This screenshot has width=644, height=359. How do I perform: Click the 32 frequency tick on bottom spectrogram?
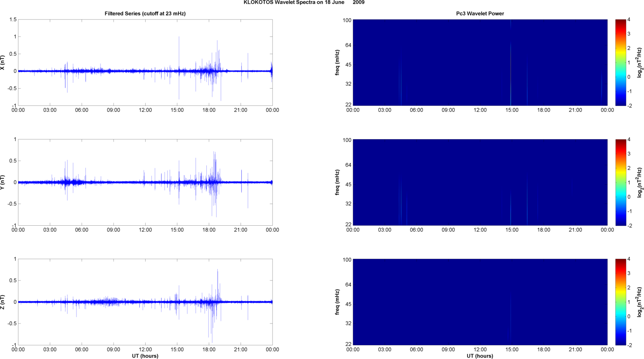point(348,324)
